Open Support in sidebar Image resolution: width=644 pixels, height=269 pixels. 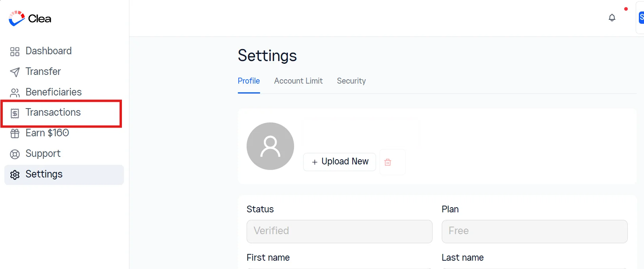point(64,154)
